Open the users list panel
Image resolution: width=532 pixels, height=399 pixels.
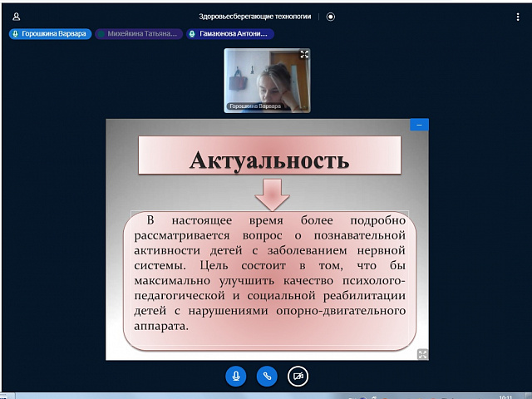click(x=16, y=16)
